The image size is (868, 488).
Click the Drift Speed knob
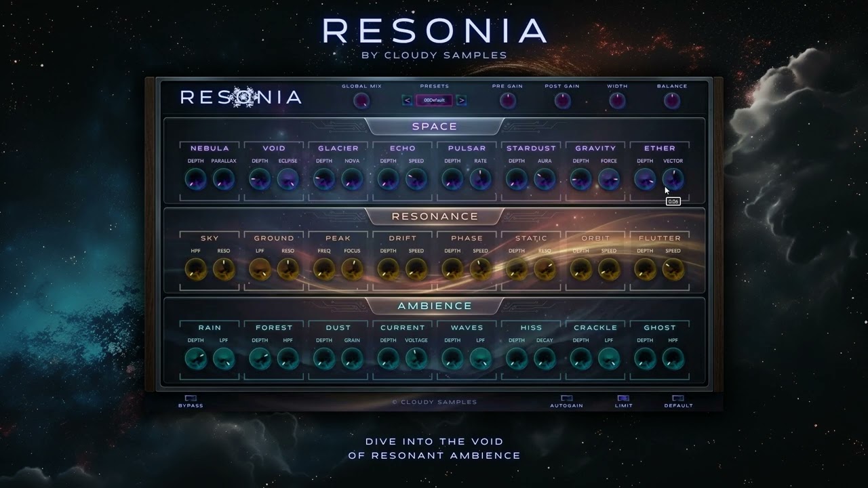pos(416,269)
